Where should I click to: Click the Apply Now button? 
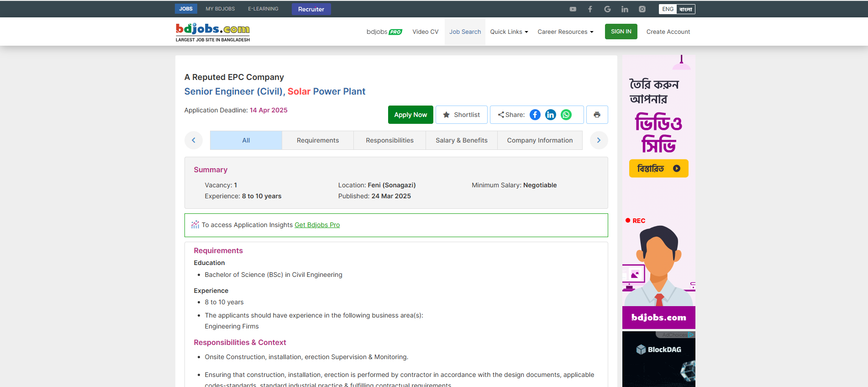click(410, 115)
